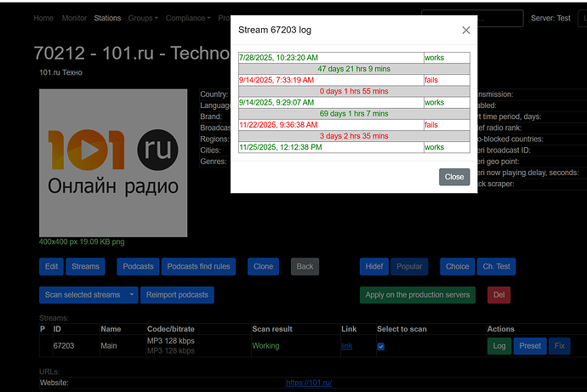Screen dimensions: 587x392
Task: Expand the Groups menu in navbar
Action: tap(143, 18)
